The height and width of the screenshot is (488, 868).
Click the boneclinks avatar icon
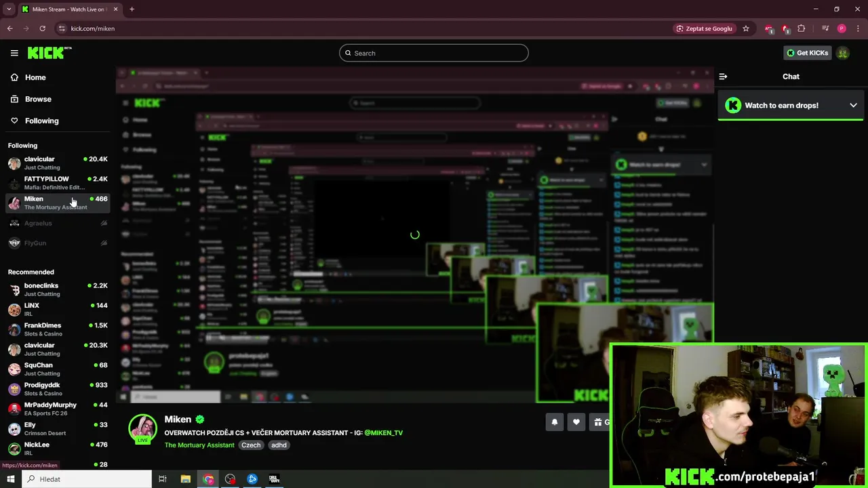click(x=14, y=290)
